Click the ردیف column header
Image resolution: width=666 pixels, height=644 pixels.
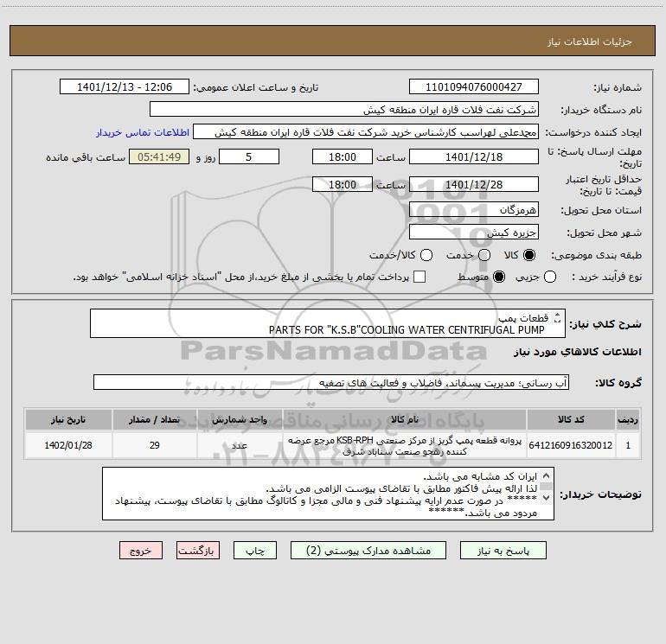[628, 419]
